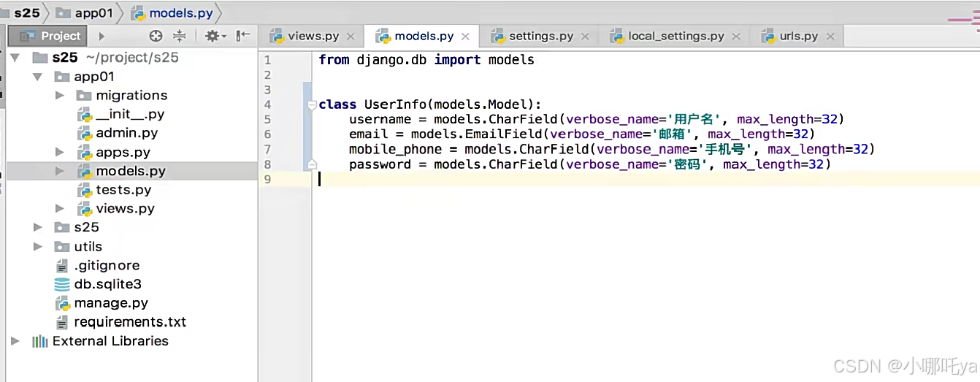Close the views.py editor tab
Viewport: 980px width, 382px height.
coord(351,36)
